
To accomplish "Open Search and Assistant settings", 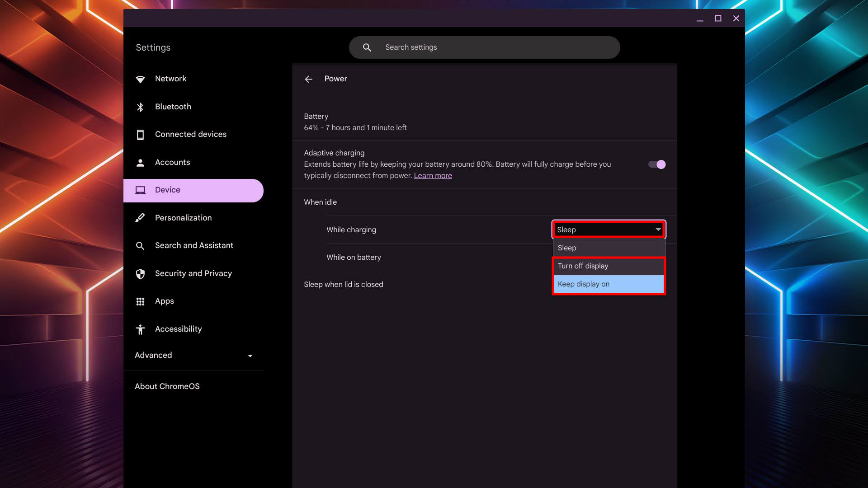I will pyautogui.click(x=194, y=245).
